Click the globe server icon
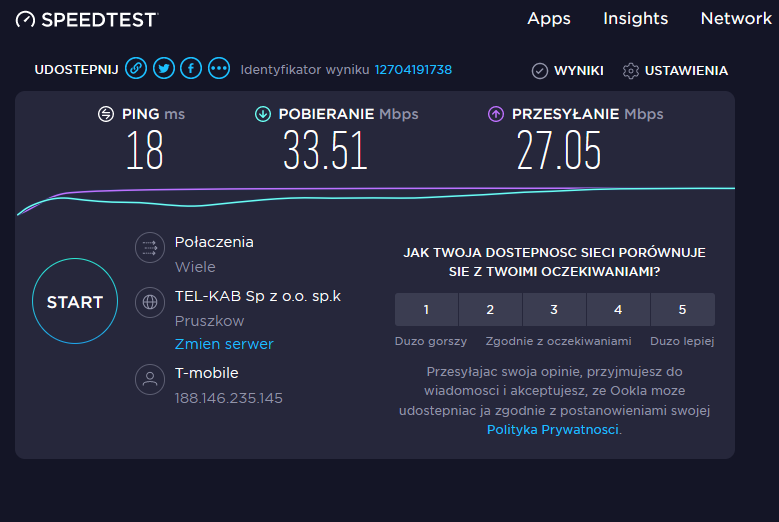Image resolution: width=779 pixels, height=522 pixels. coord(150,301)
